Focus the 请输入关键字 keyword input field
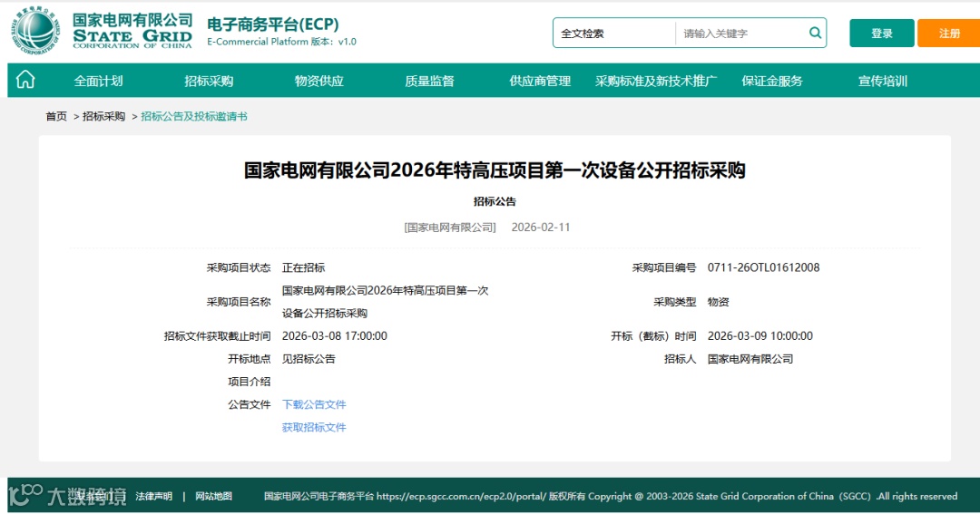 [741, 34]
